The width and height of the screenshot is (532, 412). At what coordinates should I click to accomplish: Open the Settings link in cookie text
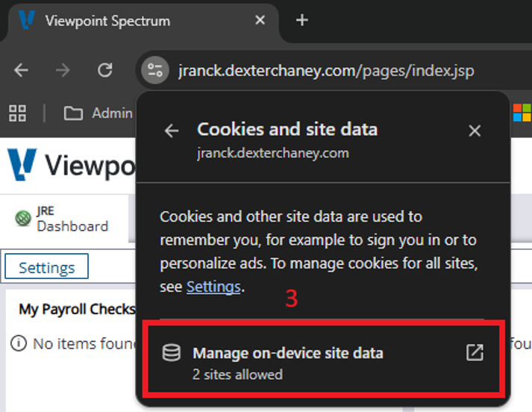click(x=213, y=287)
